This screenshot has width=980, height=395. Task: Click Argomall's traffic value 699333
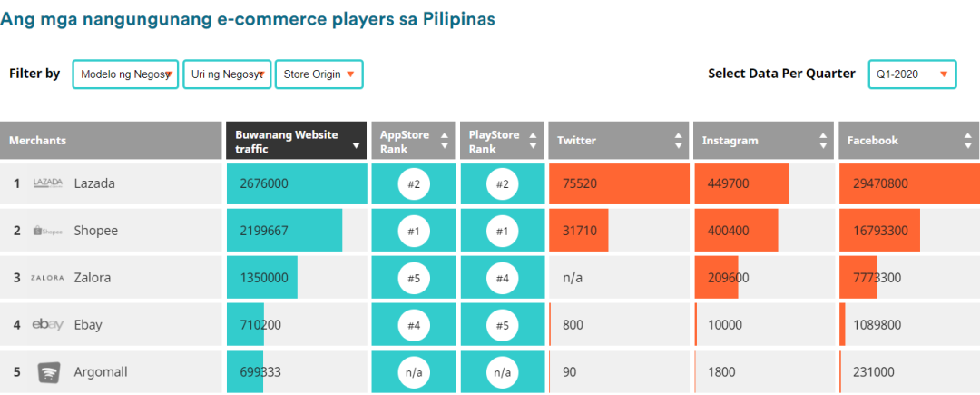(260, 372)
